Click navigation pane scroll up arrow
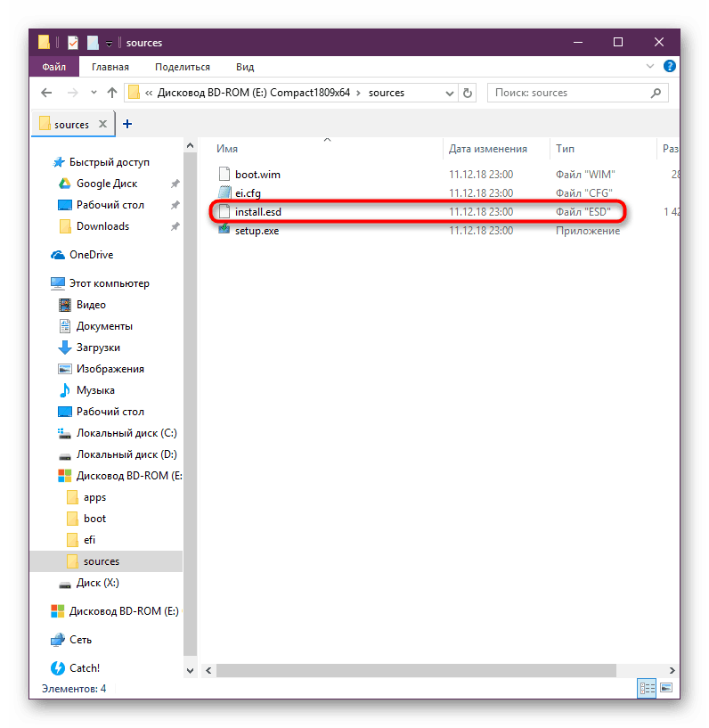709x728 pixels. tap(190, 146)
